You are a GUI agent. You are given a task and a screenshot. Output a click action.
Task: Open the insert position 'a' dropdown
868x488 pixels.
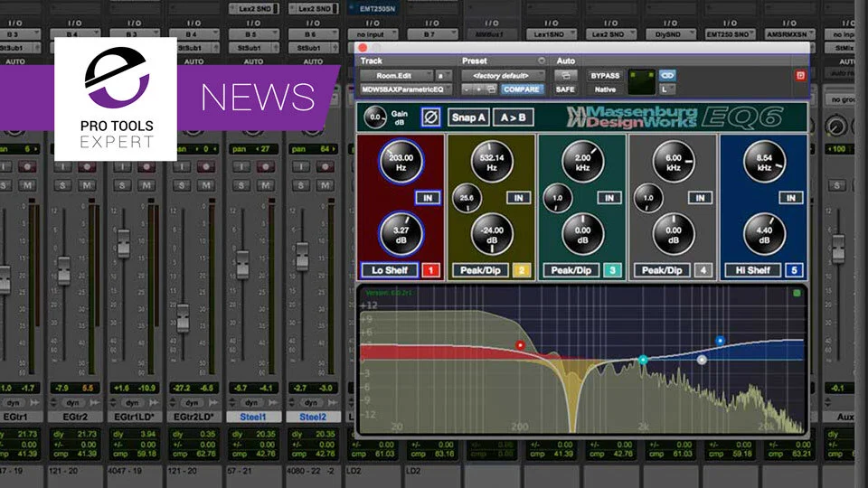[x=443, y=75]
